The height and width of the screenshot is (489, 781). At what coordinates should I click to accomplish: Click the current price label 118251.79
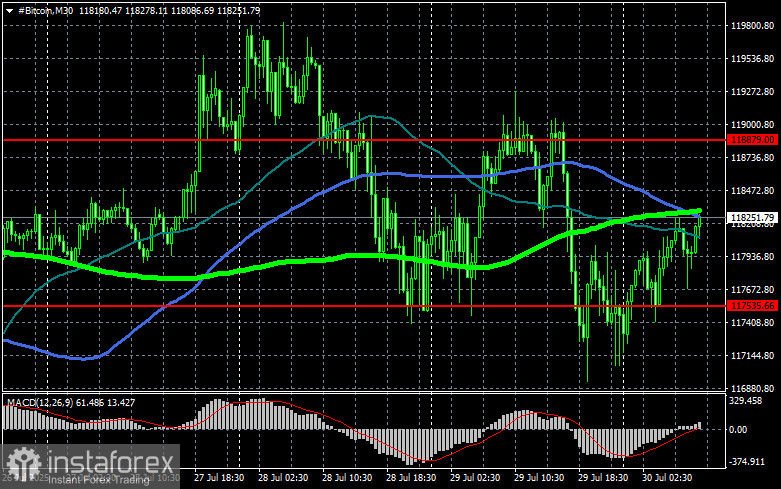pyautogui.click(x=752, y=218)
